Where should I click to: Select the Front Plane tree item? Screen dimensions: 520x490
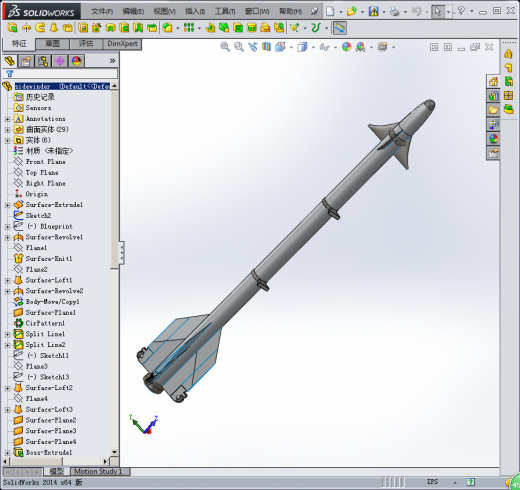pos(46,162)
